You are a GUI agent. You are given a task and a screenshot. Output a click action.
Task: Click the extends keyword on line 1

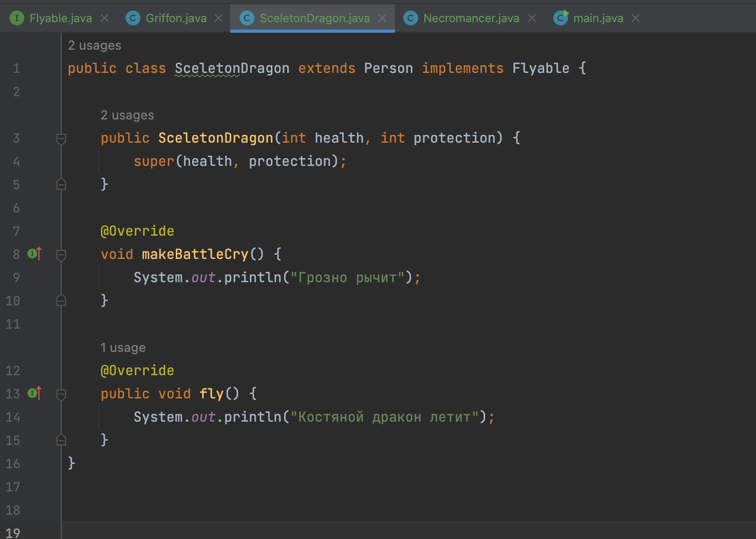click(327, 68)
